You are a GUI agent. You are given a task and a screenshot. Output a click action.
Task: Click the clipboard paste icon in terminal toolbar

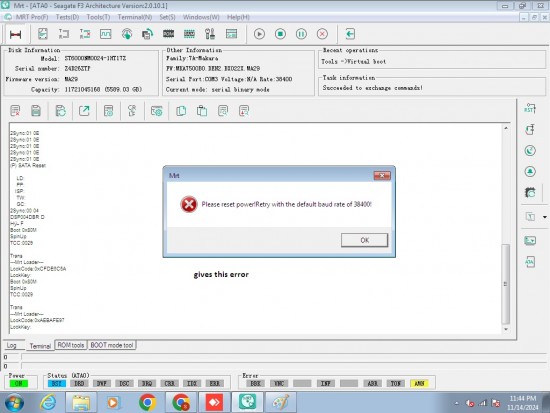(x=202, y=111)
